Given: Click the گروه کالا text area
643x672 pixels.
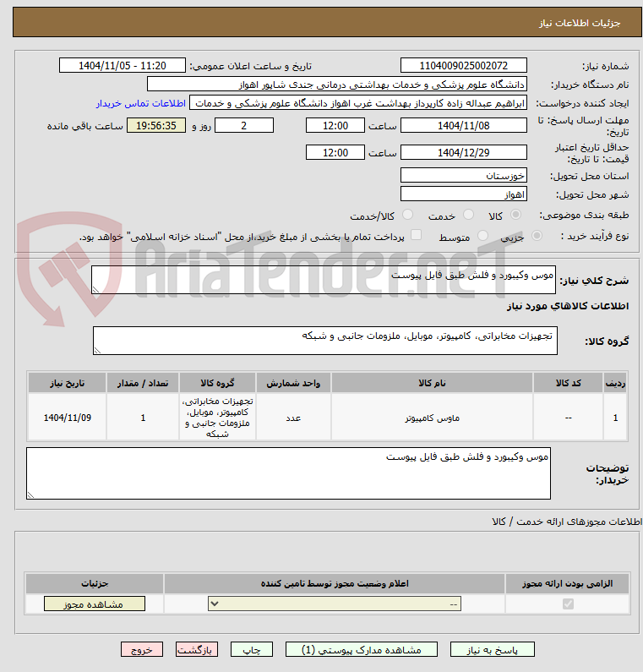Looking at the screenshot, I should pyautogui.click(x=325, y=341).
